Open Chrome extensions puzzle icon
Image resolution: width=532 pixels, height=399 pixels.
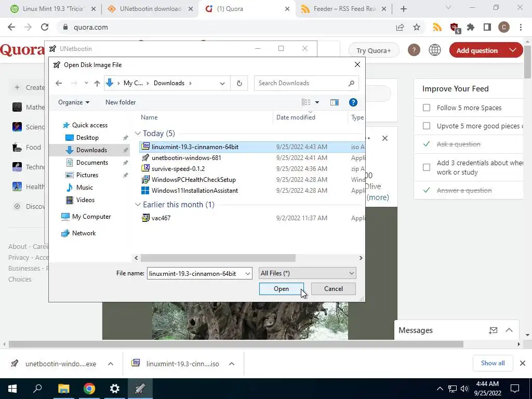pyautogui.click(x=471, y=27)
